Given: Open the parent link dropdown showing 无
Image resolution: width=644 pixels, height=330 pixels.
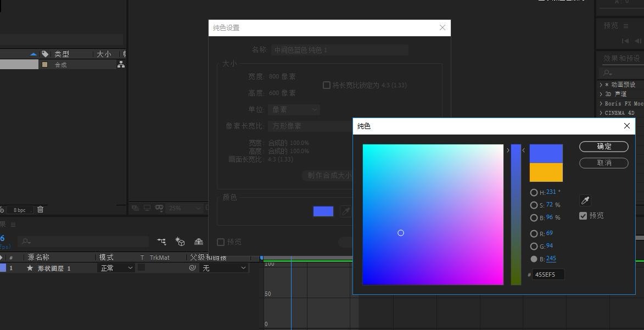Looking at the screenshot, I should 224,268.
